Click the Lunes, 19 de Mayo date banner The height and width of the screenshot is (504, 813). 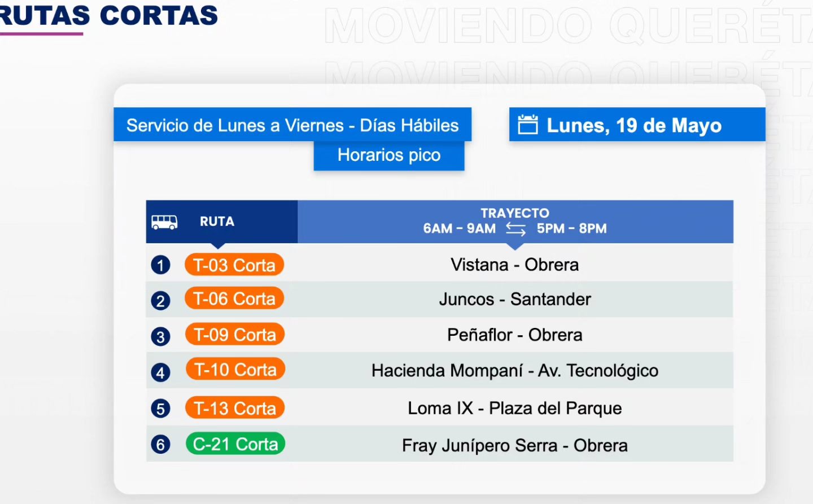(637, 125)
